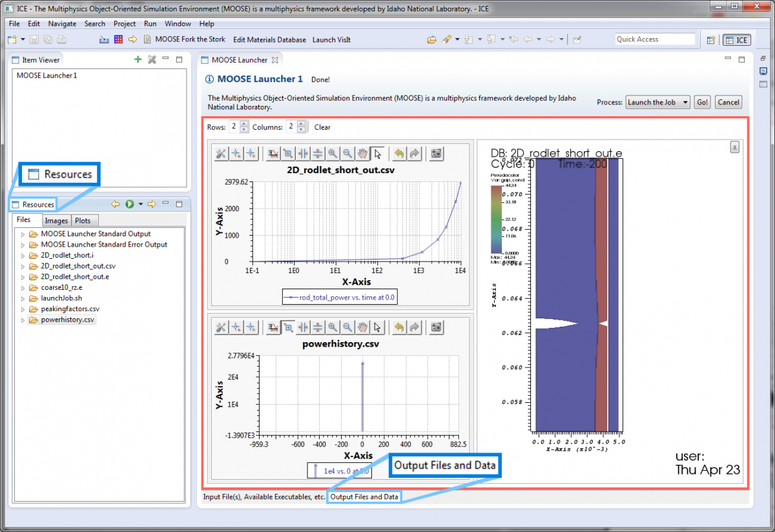Screen dimensions: 775x532
Task: Click inside the Quick Access search field
Action: click(x=656, y=39)
